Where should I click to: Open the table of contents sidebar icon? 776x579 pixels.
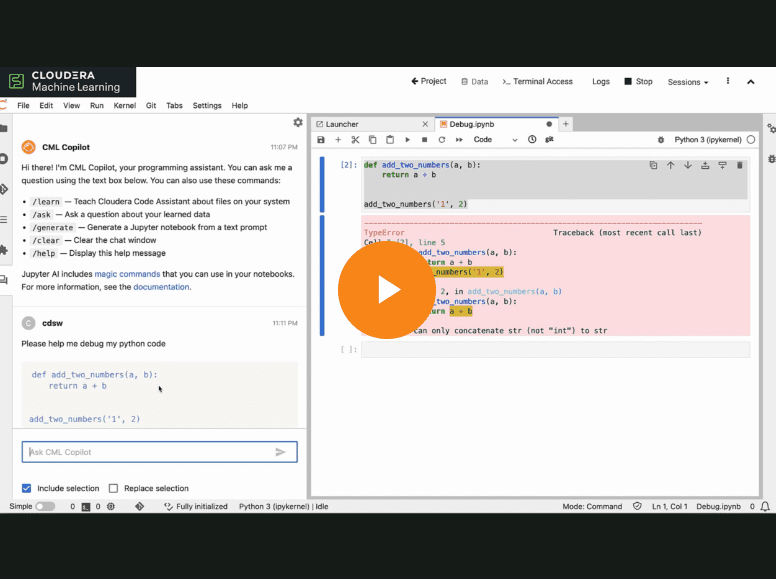[x=4, y=220]
